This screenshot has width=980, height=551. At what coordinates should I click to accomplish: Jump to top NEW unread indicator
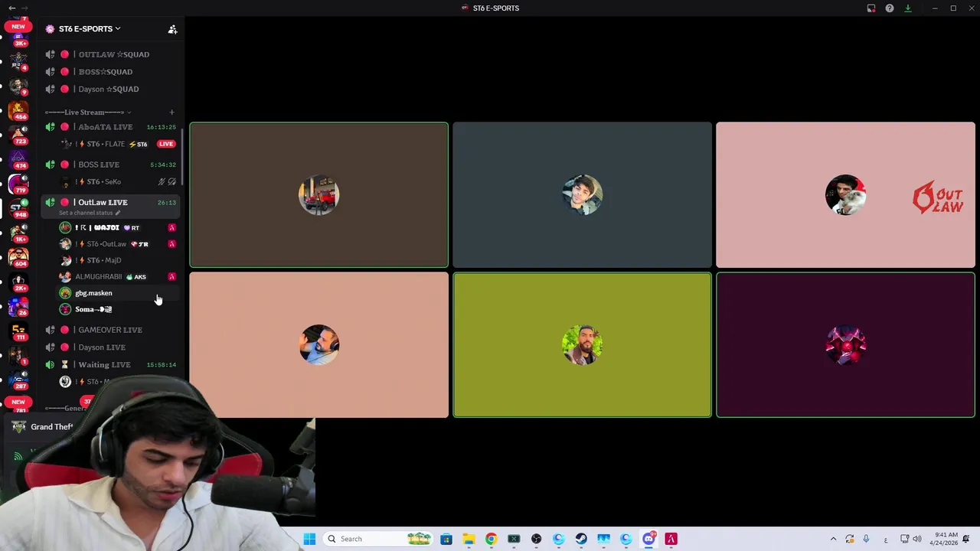[18, 27]
